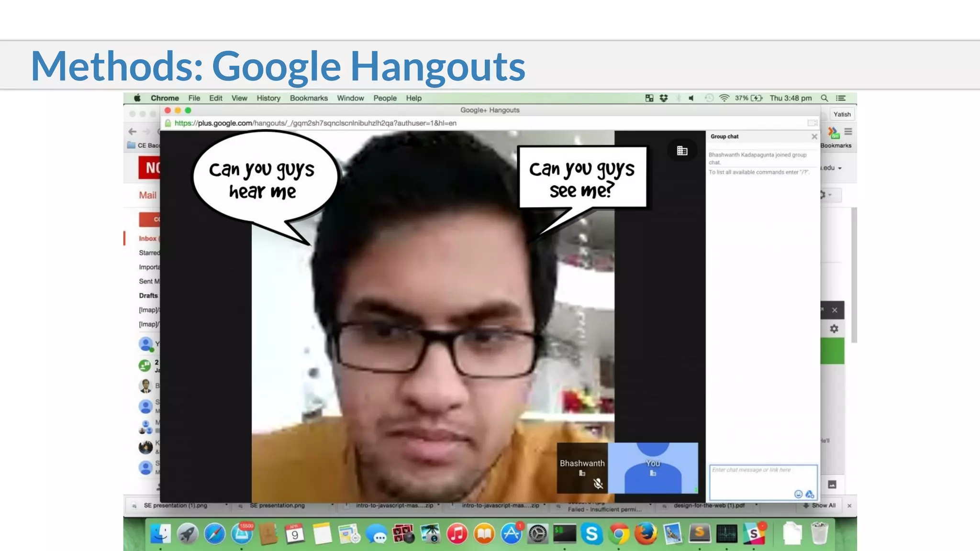Open the Edit menu
The height and width of the screenshot is (551, 980).
tap(216, 98)
